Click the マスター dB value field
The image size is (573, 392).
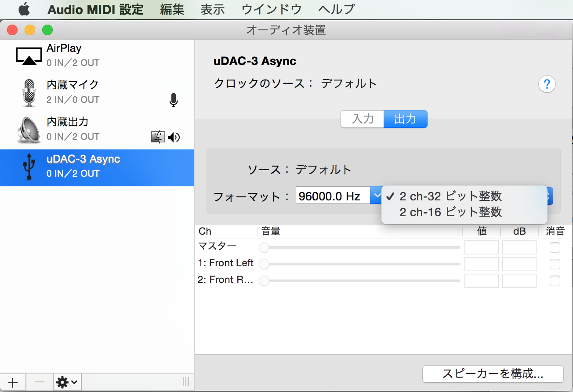pyautogui.click(x=519, y=247)
